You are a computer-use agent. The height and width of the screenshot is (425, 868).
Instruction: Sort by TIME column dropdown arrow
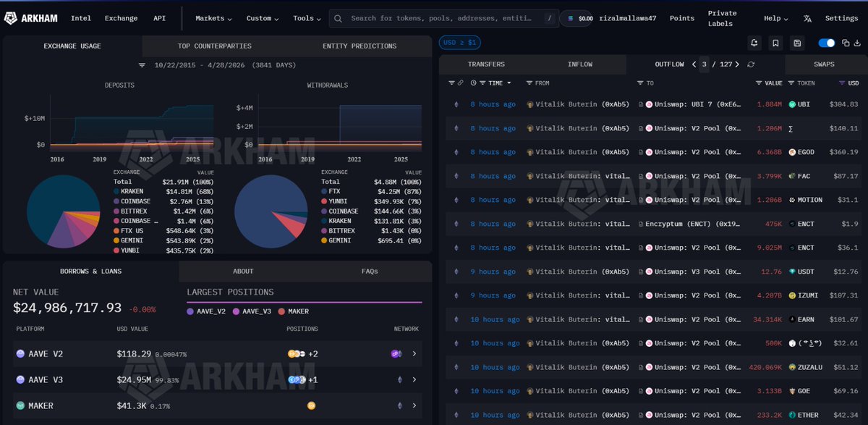(x=509, y=83)
